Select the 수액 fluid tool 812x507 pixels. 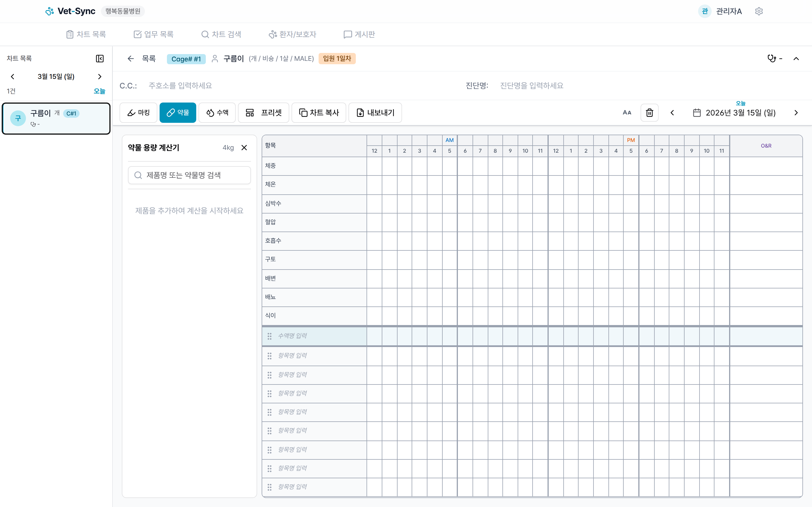coord(217,112)
